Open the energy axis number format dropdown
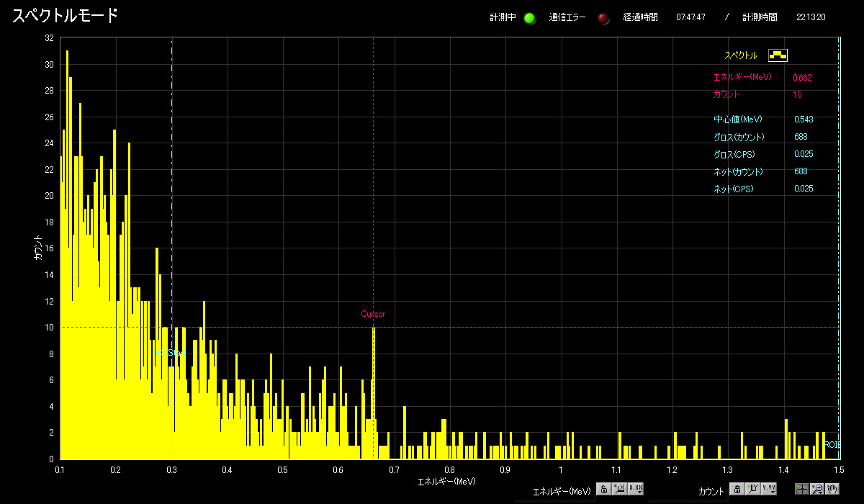 point(636,490)
